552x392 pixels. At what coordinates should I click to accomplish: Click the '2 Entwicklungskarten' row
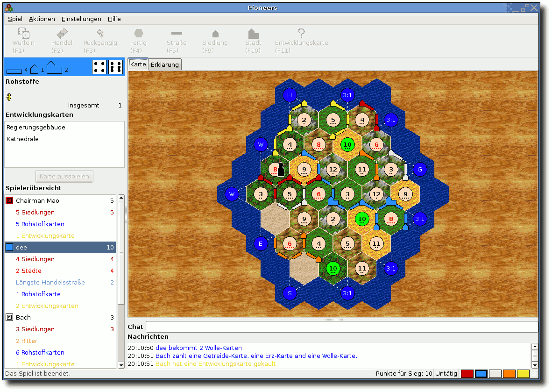point(61,306)
